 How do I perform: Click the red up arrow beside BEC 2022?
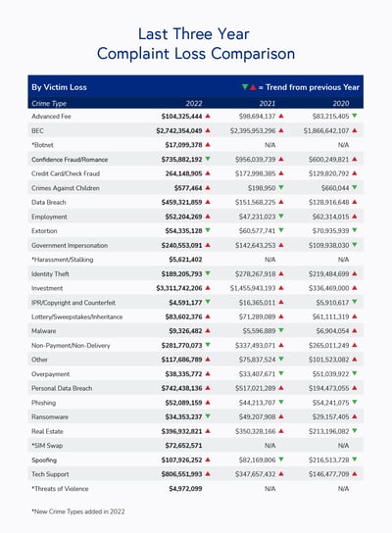tap(208, 130)
